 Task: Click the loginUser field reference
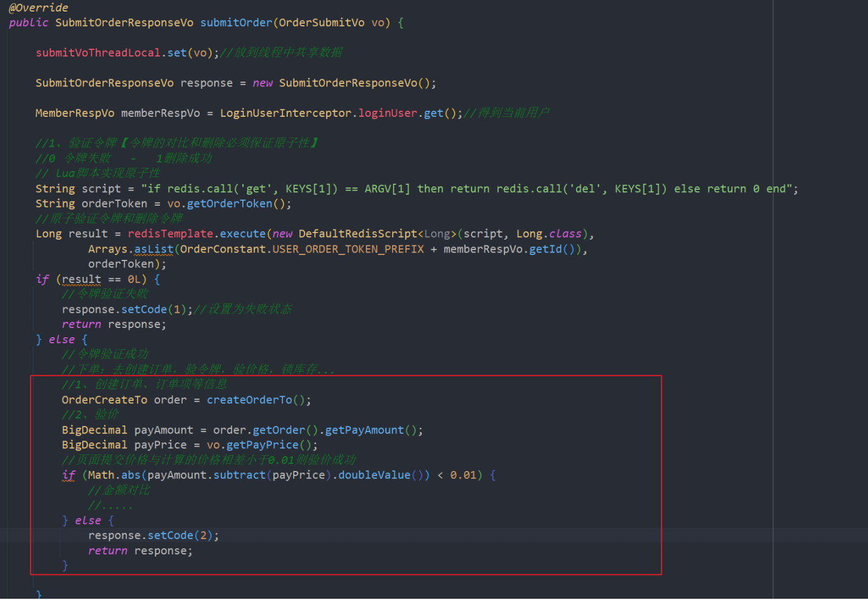[388, 113]
